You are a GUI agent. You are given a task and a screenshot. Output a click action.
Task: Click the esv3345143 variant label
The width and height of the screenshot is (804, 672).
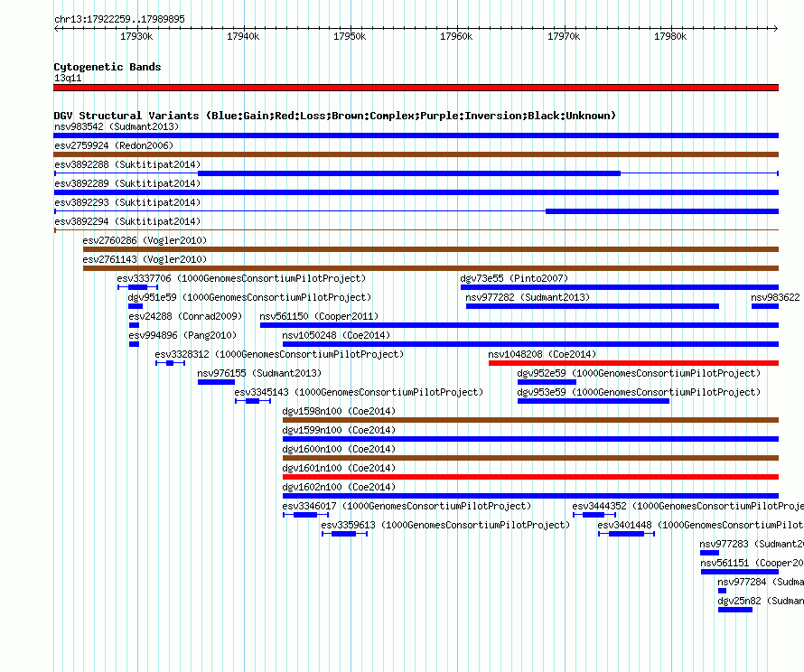359,392
